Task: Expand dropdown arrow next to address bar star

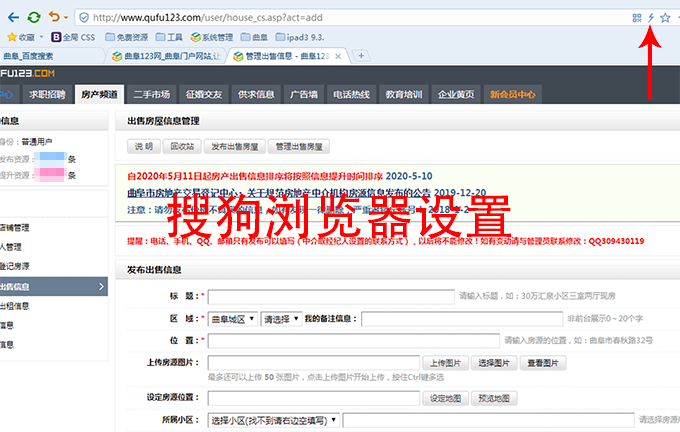Action: (677, 17)
